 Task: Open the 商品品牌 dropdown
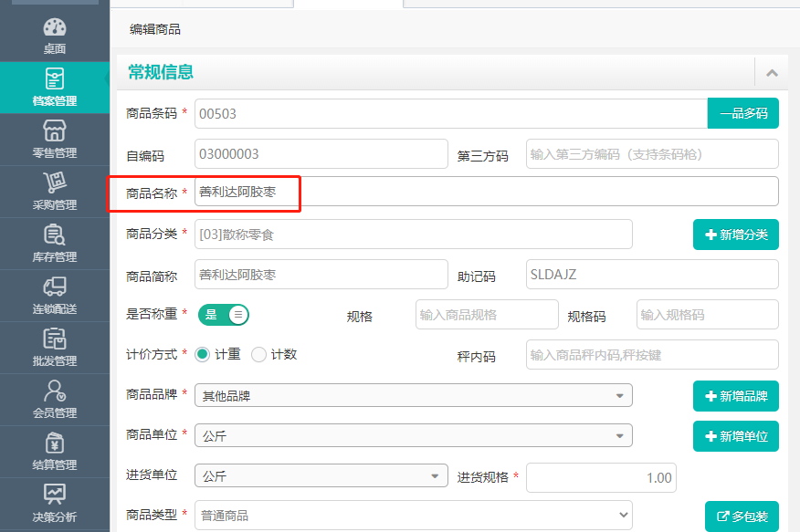[x=414, y=395]
